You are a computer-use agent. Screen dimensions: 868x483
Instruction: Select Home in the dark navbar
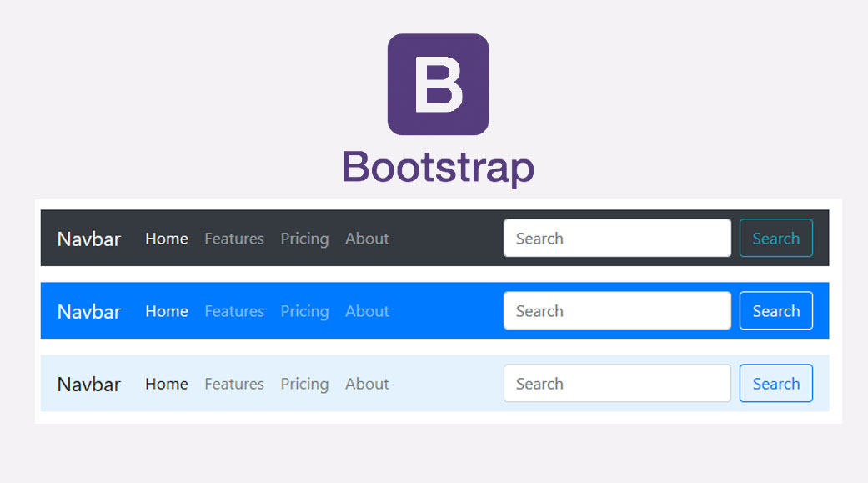tap(167, 239)
